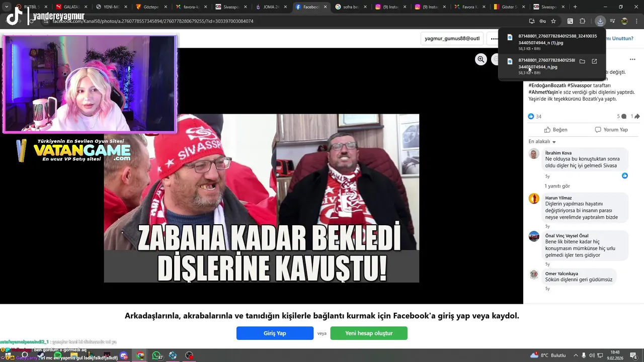Expand the En alakalı comment sorting dropdown
This screenshot has height=362, width=644.
(x=542, y=142)
